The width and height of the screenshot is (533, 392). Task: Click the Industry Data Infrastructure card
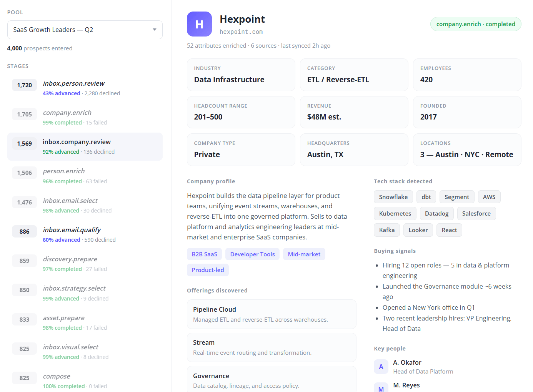point(241,75)
